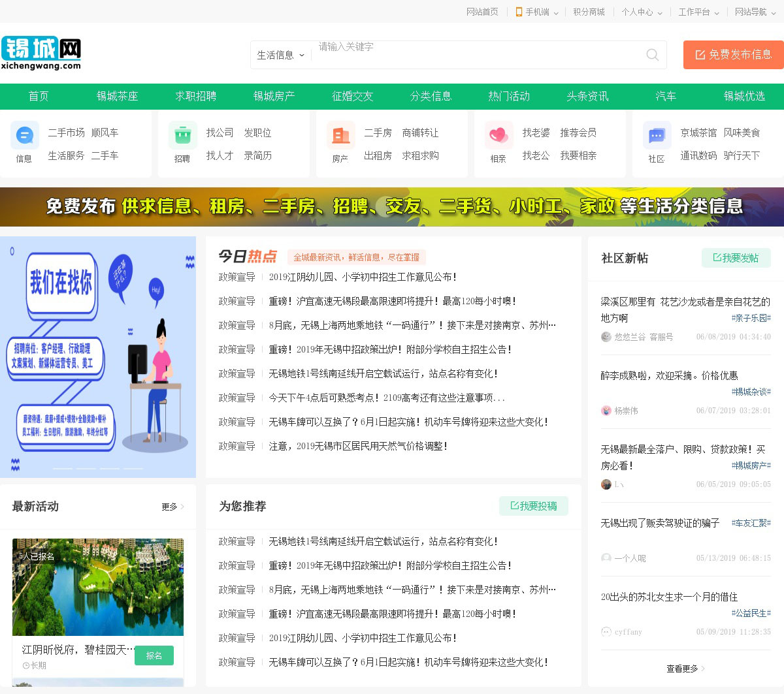Open the 江阴昕悦府 activity photo thumbnail
The image size is (784, 694).
(x=98, y=587)
